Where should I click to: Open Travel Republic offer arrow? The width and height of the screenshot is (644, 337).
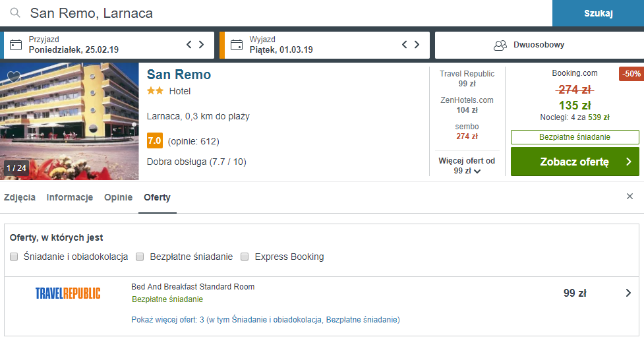pos(628,293)
